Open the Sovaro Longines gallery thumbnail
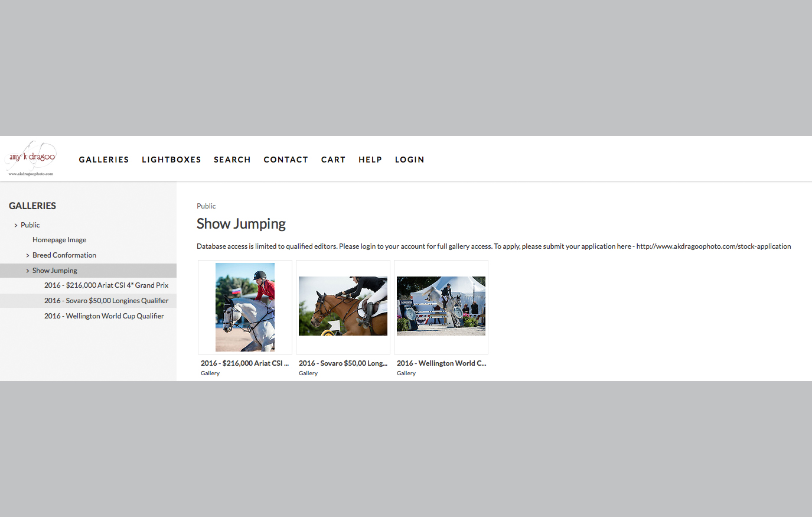 [x=343, y=307]
